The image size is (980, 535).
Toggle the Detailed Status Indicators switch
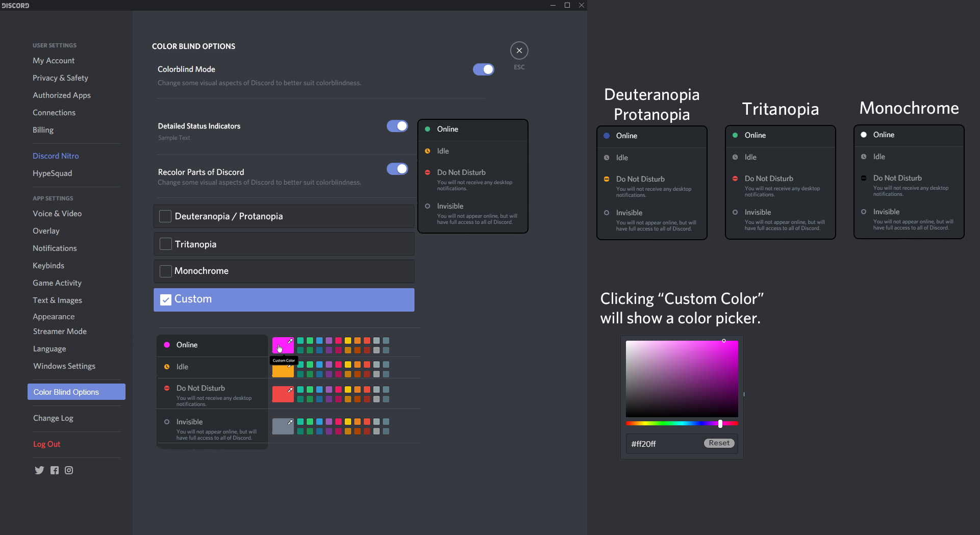[x=397, y=126]
